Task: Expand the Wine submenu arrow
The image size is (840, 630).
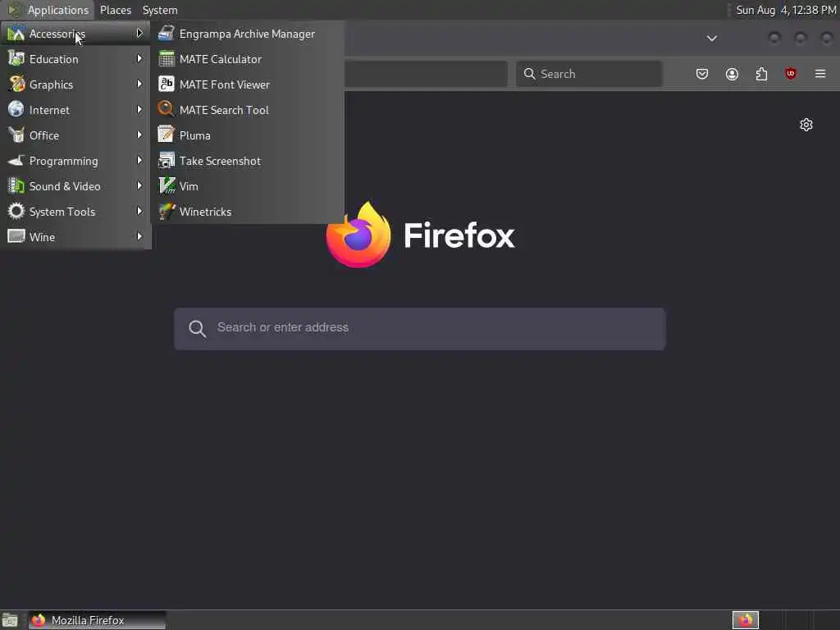Action: click(x=139, y=236)
